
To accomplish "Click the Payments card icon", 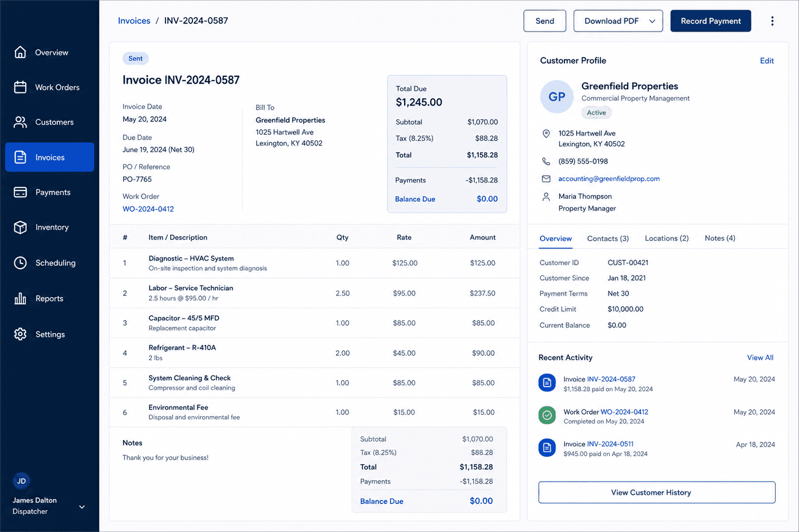I will [x=20, y=192].
